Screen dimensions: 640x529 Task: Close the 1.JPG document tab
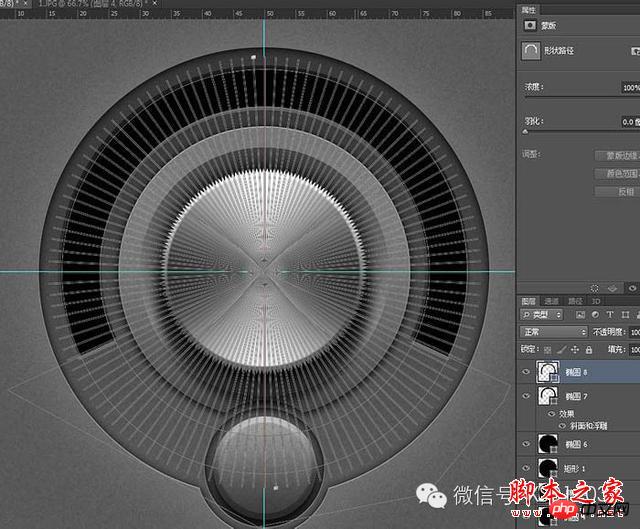pyautogui.click(x=155, y=3)
